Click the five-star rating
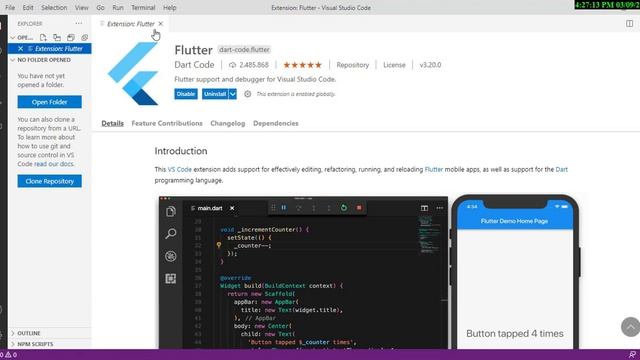This screenshot has width=640, height=360. tap(302, 65)
